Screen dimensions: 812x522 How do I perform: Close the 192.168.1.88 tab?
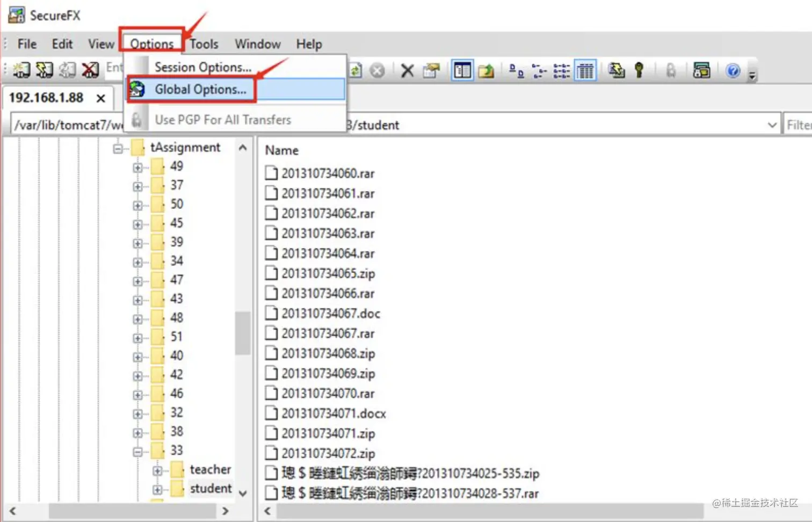(100, 98)
